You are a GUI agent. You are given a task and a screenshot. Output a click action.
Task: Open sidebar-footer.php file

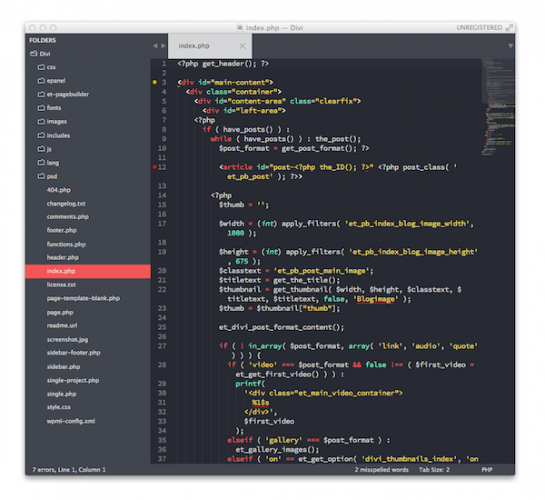pos(73,352)
